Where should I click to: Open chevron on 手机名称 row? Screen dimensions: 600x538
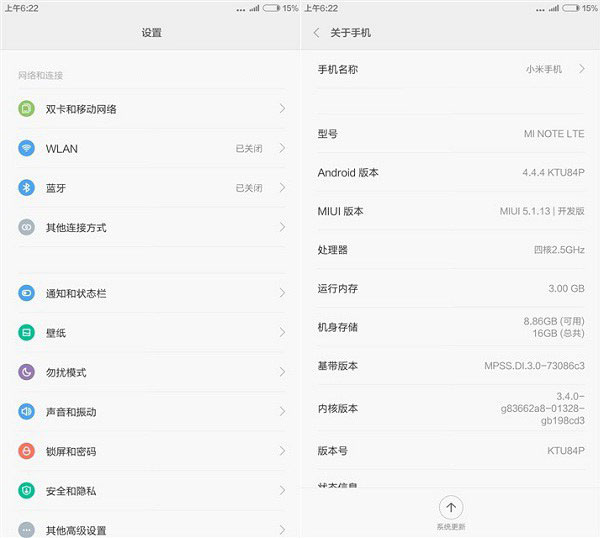click(582, 69)
